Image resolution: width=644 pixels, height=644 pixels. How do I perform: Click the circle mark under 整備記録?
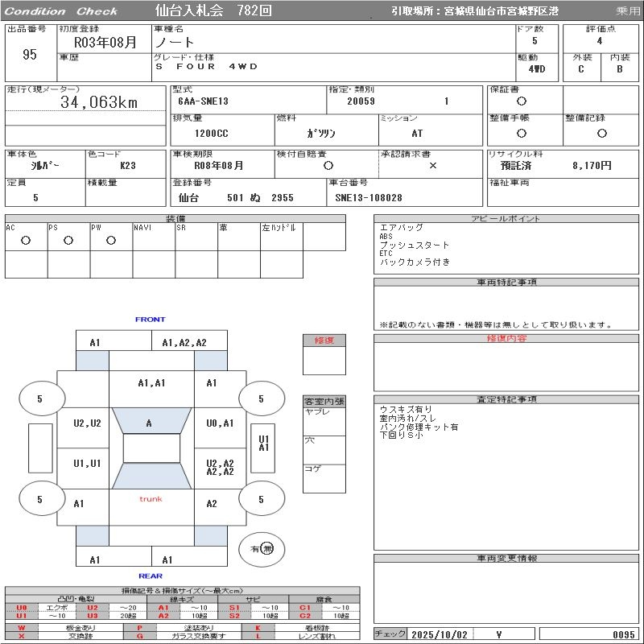tap(601, 133)
